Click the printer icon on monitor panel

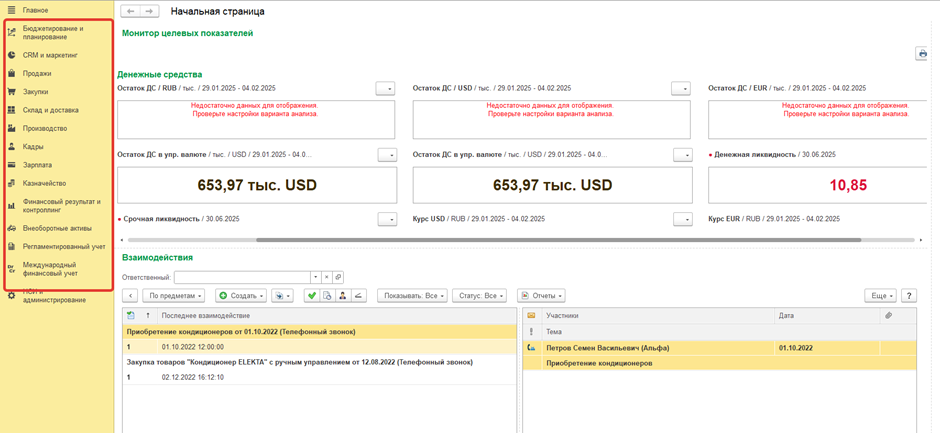(x=923, y=53)
